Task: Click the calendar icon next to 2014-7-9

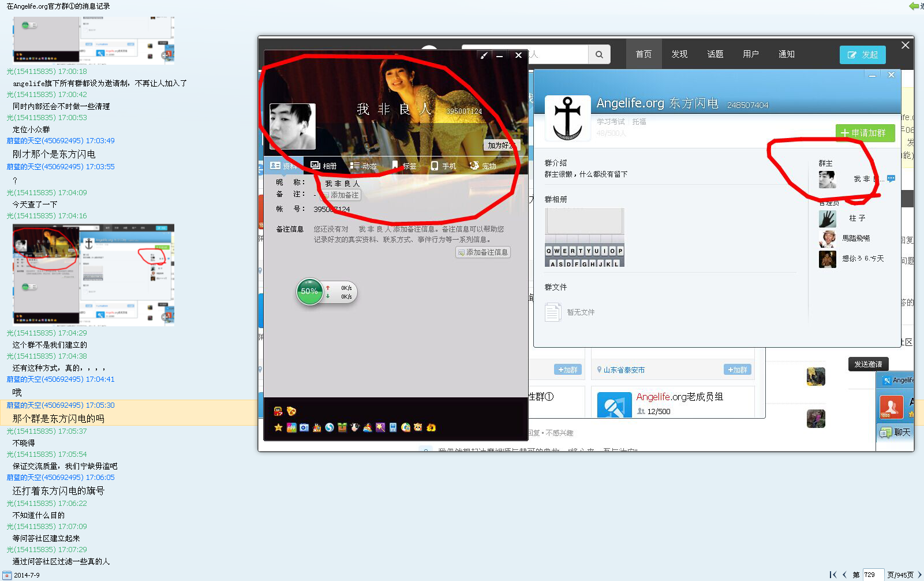Action: (7, 575)
